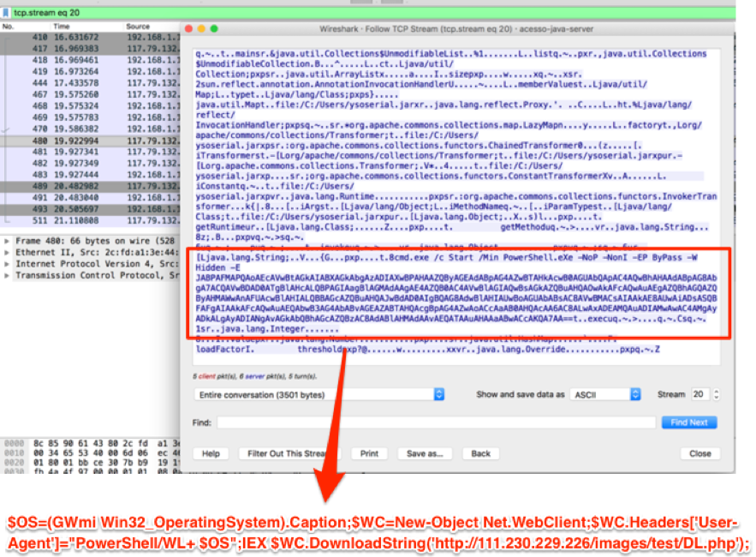The width and height of the screenshot is (756, 557).
Task: Expand Internet Protocol Version 4 row
Action: [6, 264]
